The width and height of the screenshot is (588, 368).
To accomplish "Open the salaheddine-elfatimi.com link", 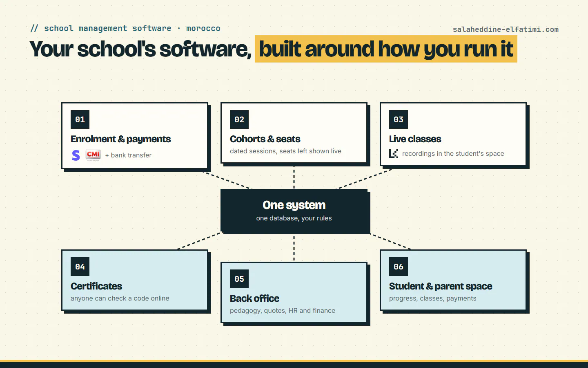I will [x=506, y=29].
